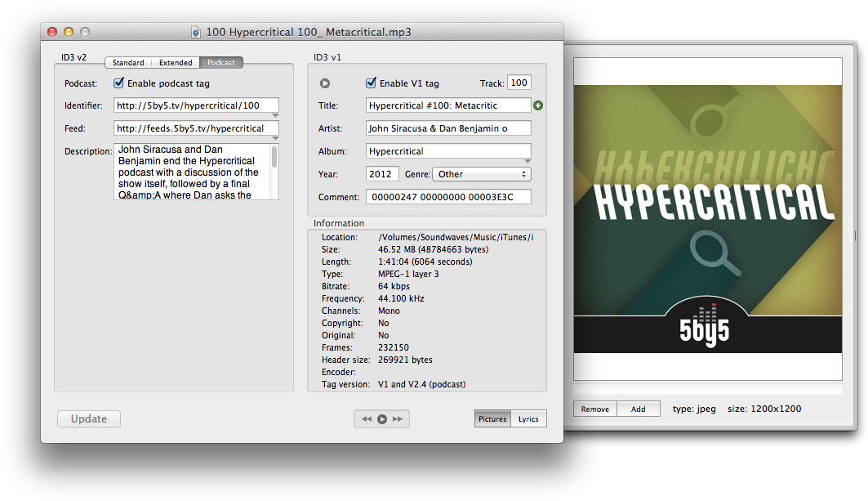Click the type: jpeg label in drawer
The image size is (868, 501).
click(694, 409)
